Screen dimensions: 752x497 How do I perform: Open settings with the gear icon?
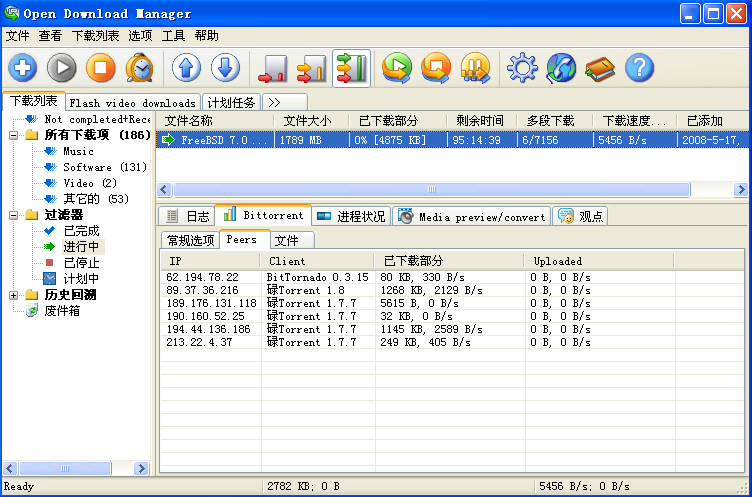tap(521, 68)
